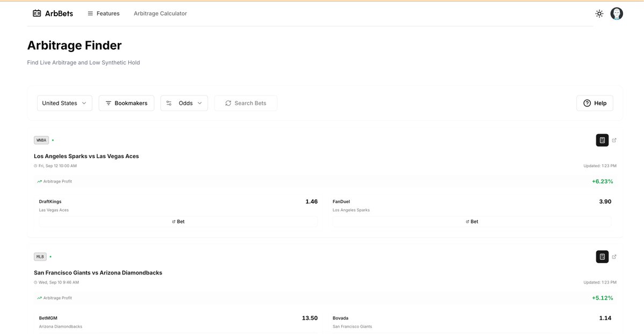Image resolution: width=644 pixels, height=334 pixels.
Task: Click the Wed, Sep 10 9:46 AM date
Action: (58, 282)
